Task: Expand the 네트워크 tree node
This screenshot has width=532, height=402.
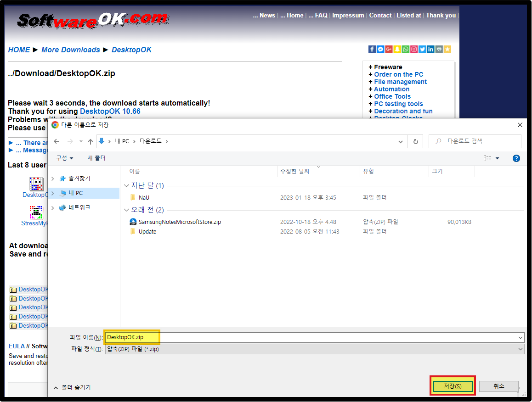Action: click(x=52, y=208)
